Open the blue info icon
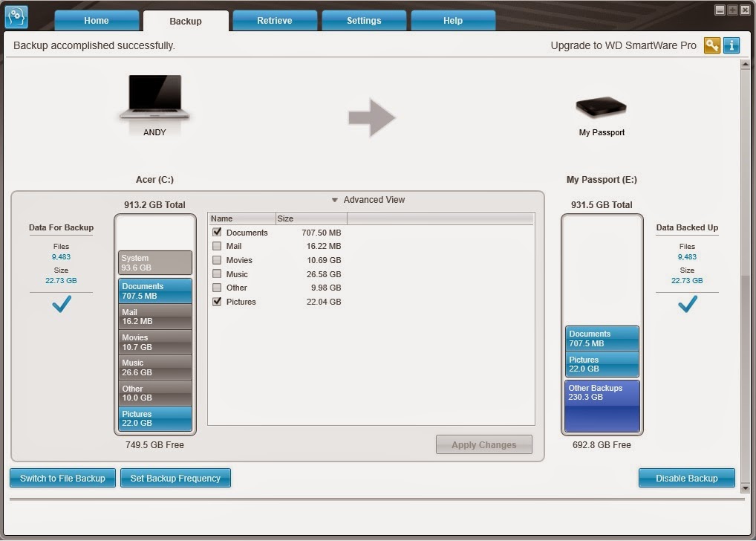 coord(731,45)
